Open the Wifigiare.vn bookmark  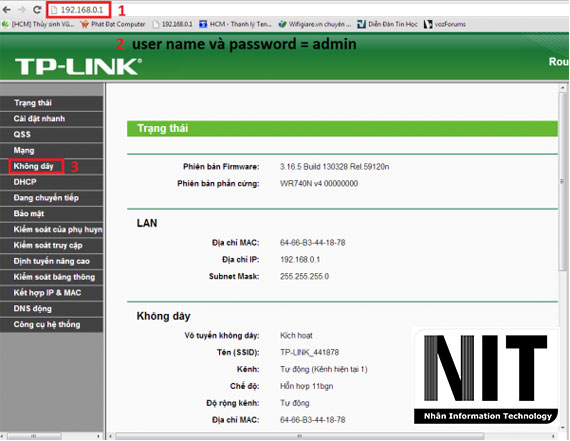click(314, 24)
